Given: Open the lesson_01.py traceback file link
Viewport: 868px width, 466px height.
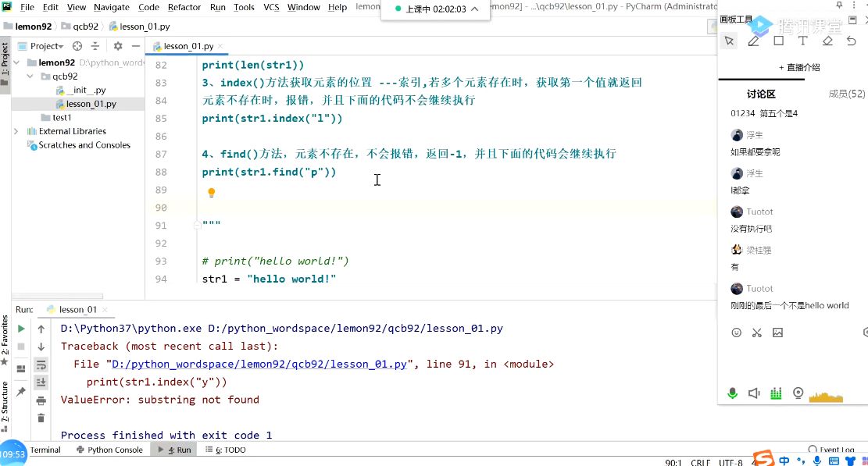Looking at the screenshot, I should pyautogui.click(x=259, y=364).
